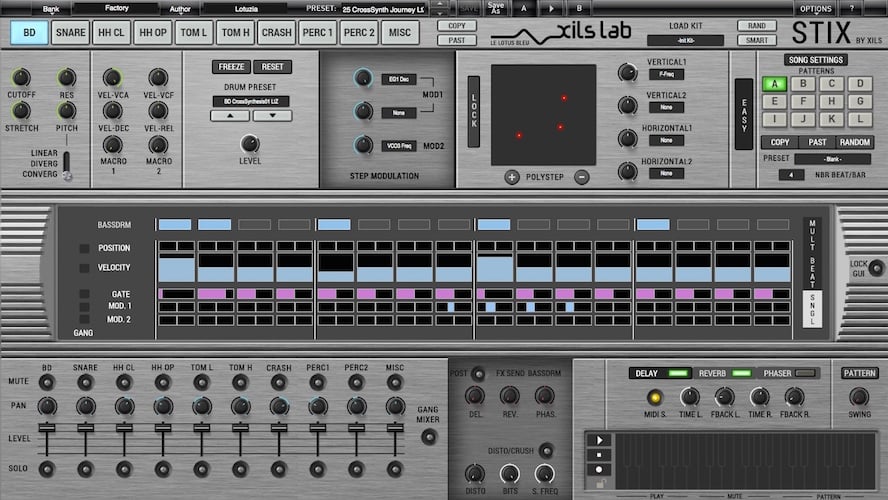Click the VEL-DEC knob
This screenshot has width=888, height=500.
[112, 111]
